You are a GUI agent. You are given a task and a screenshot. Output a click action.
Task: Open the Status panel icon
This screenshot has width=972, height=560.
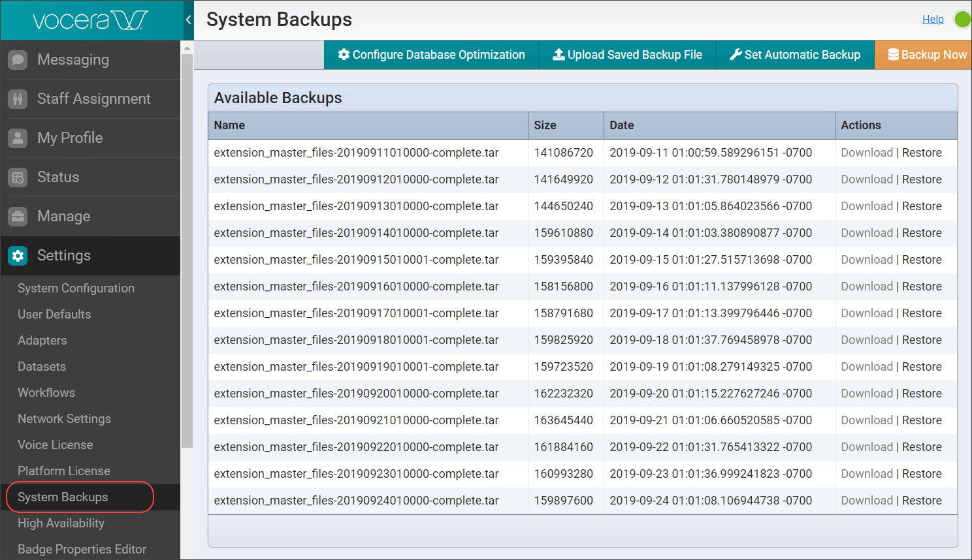[18, 177]
